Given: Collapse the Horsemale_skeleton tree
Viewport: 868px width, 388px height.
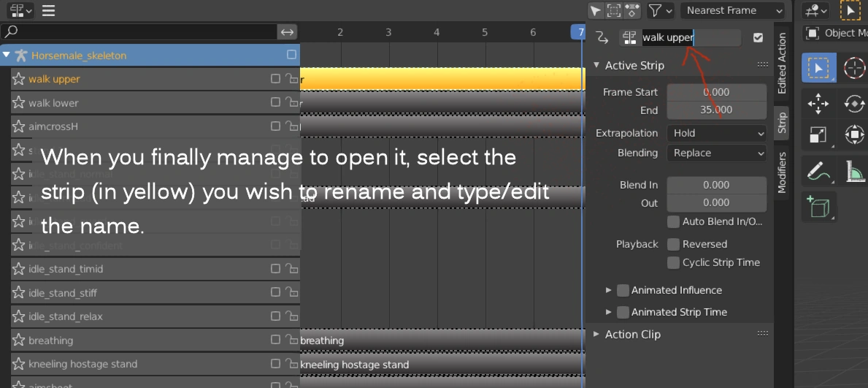Looking at the screenshot, I should pyautogui.click(x=7, y=55).
